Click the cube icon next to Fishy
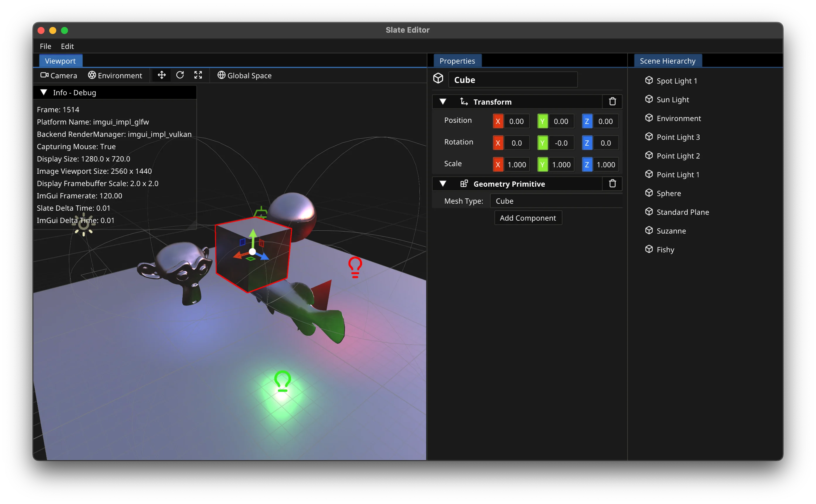Viewport: 816px width, 504px height. pyautogui.click(x=649, y=249)
